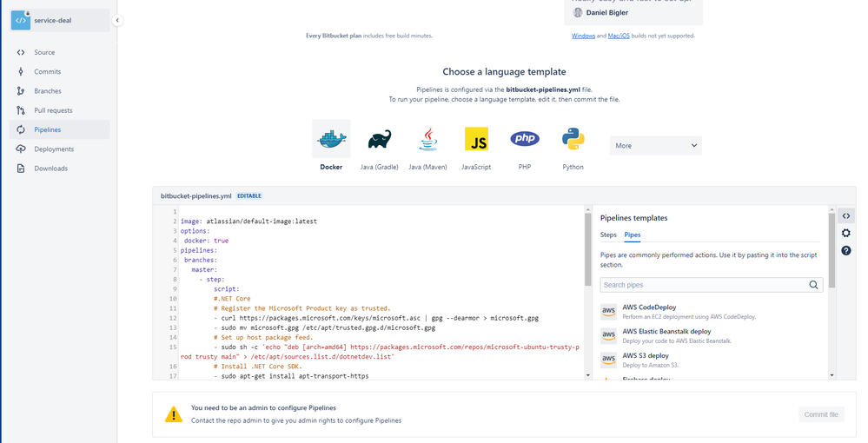Open the More language templates dropdown
The width and height of the screenshot is (868, 443).
point(656,146)
